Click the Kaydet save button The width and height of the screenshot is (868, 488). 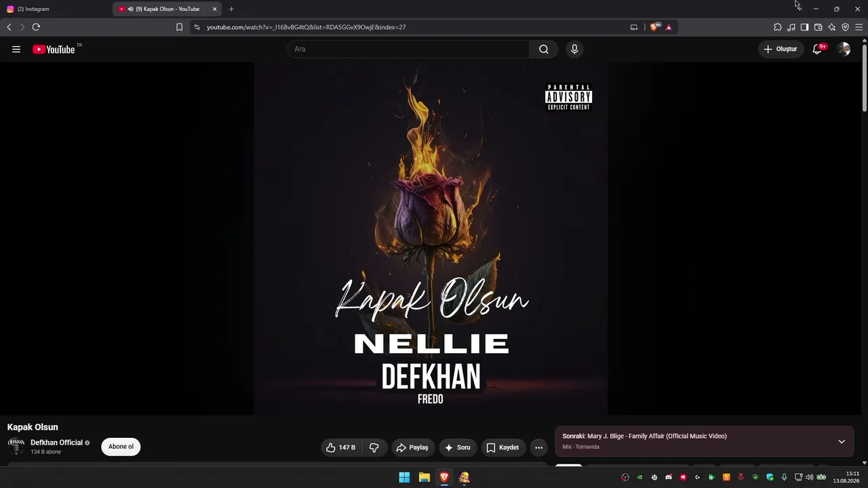click(503, 447)
